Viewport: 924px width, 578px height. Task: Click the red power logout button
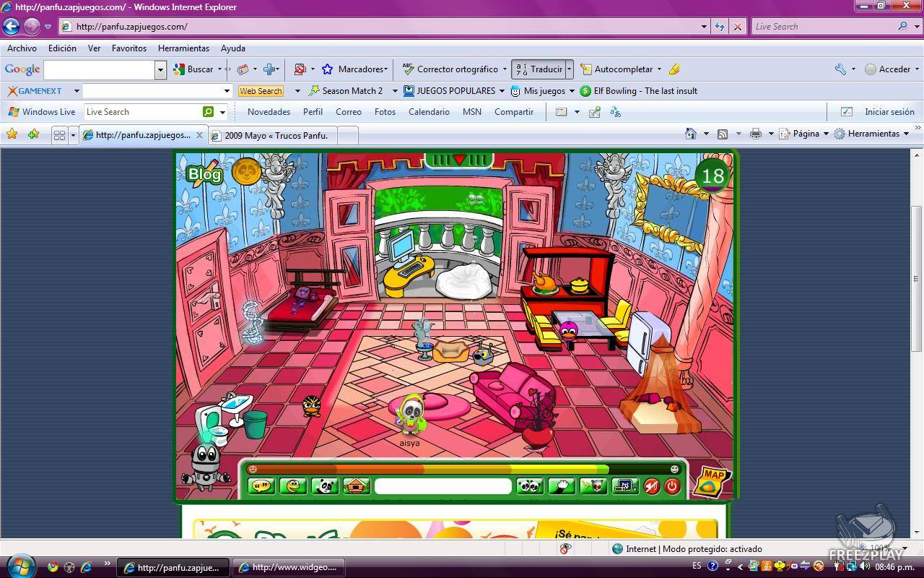(x=672, y=486)
